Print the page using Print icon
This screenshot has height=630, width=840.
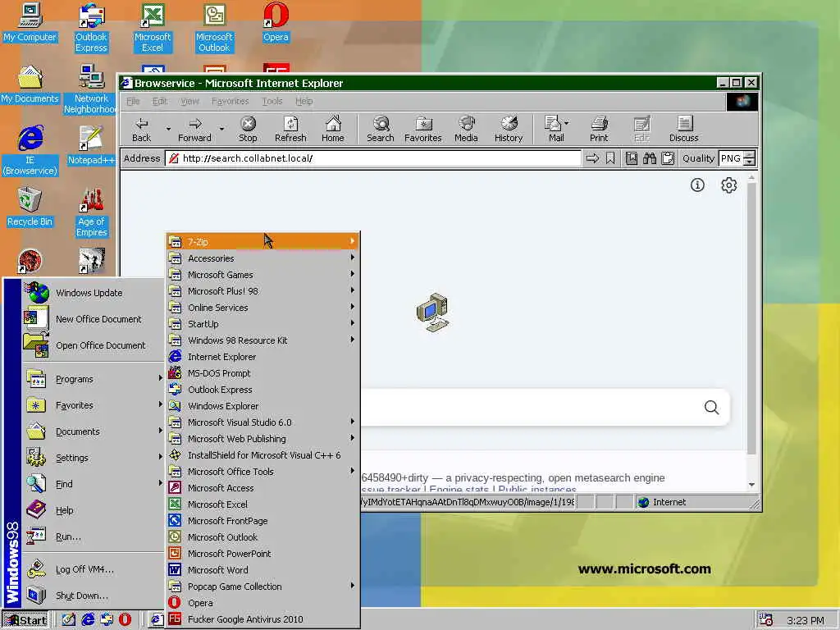click(x=599, y=129)
